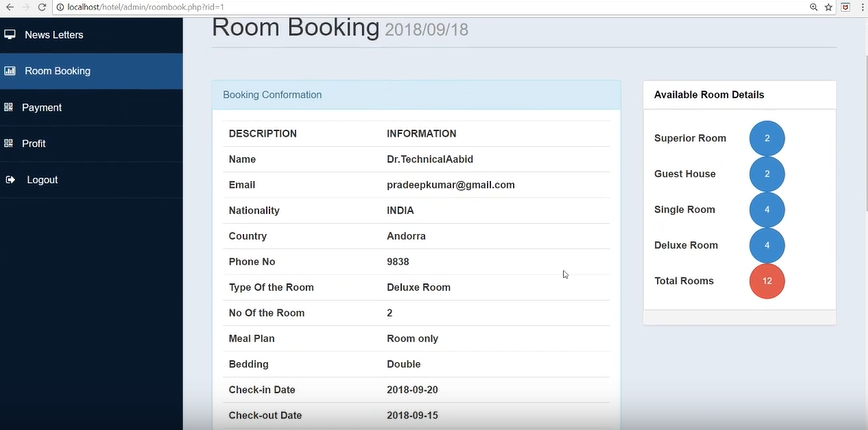This screenshot has height=430, width=868.
Task: Click the country value Andorra
Action: 406,236
